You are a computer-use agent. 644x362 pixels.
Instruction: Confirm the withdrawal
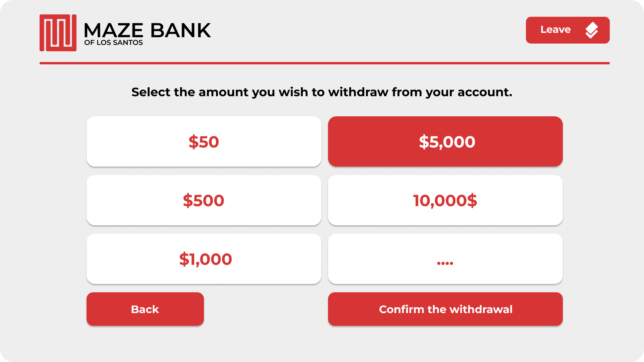(x=445, y=309)
